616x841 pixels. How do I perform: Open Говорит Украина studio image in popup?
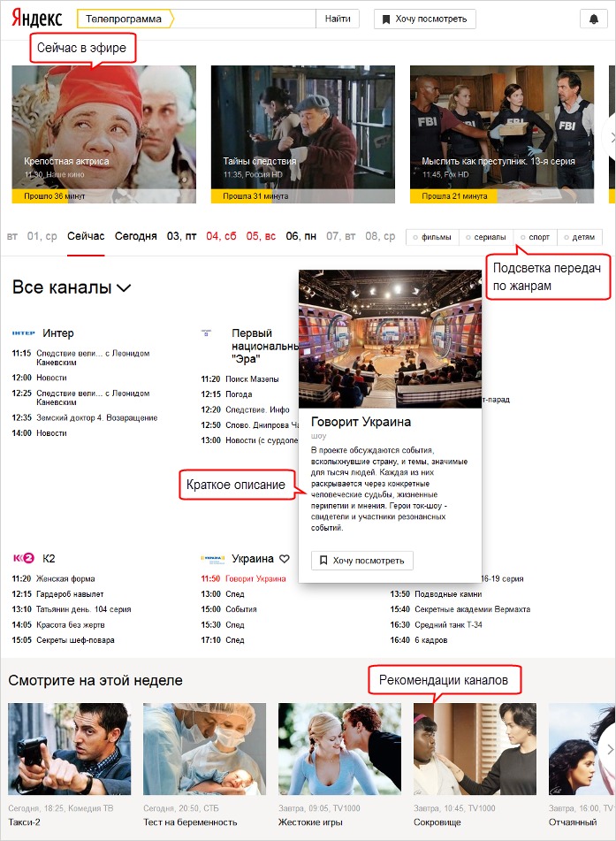point(391,339)
